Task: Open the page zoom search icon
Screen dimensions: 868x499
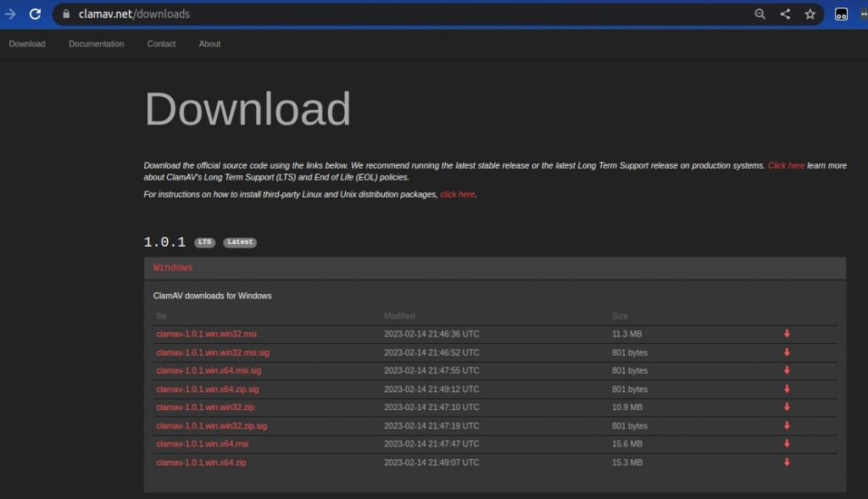Action: (759, 14)
